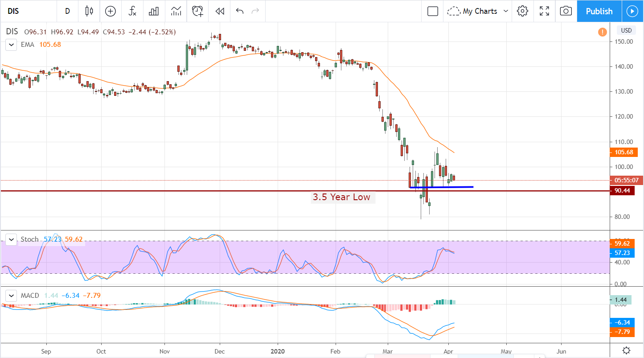The width and height of the screenshot is (644, 358).
Task: Click the DIS OHLC values in legend
Action: click(x=100, y=32)
